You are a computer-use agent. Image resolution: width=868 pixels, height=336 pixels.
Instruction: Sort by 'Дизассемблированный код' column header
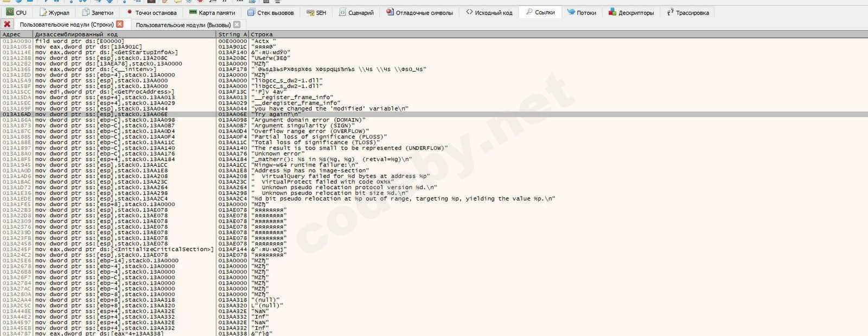point(124,35)
